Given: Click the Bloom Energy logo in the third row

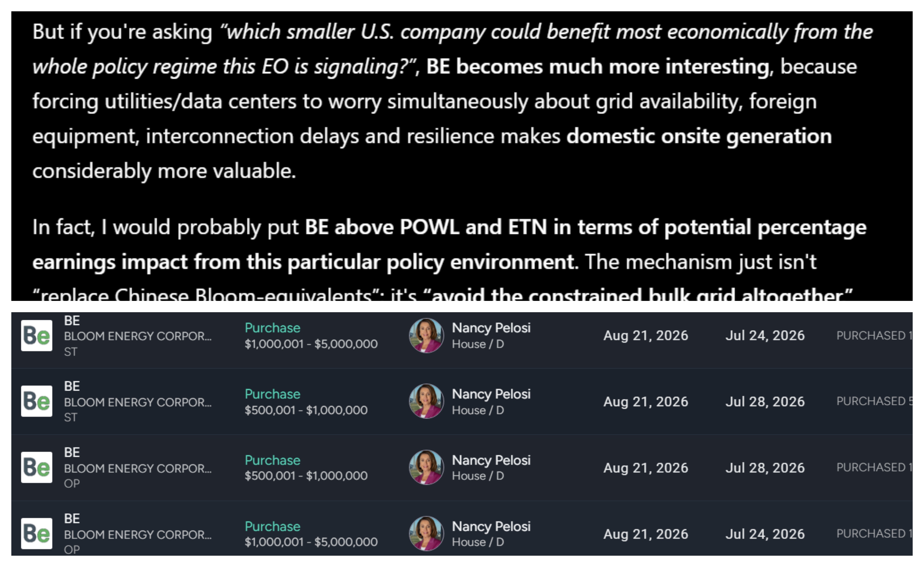Looking at the screenshot, I should coord(37,467).
